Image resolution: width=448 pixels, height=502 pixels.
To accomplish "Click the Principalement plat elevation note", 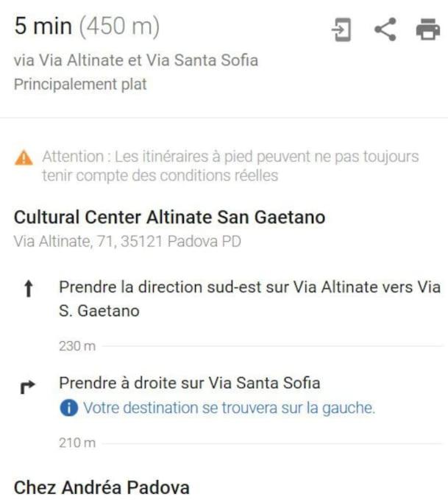I will [x=80, y=85].
